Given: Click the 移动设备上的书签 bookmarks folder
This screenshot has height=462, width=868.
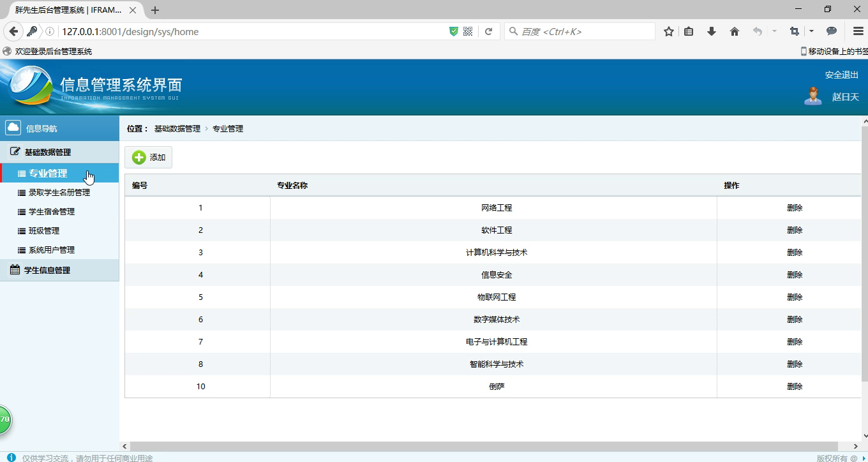Looking at the screenshot, I should (x=834, y=51).
